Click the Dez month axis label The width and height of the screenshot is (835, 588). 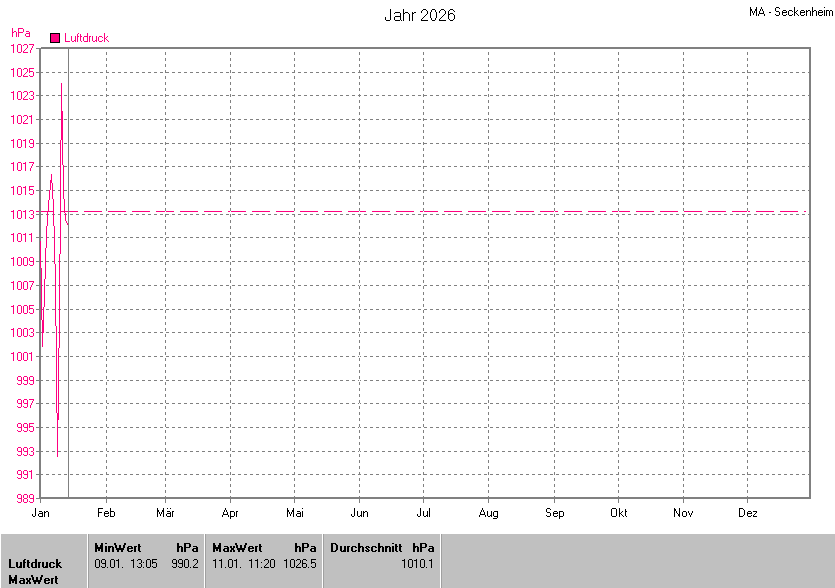(747, 513)
